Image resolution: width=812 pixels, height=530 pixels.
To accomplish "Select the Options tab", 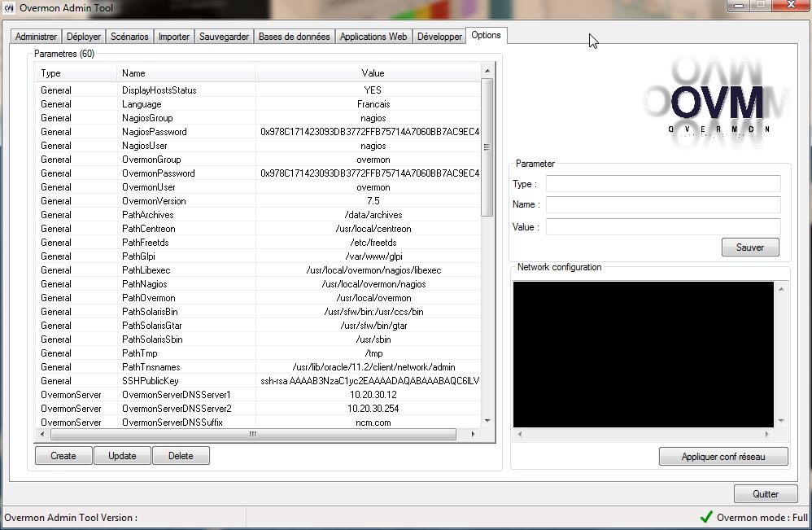I will coord(487,35).
